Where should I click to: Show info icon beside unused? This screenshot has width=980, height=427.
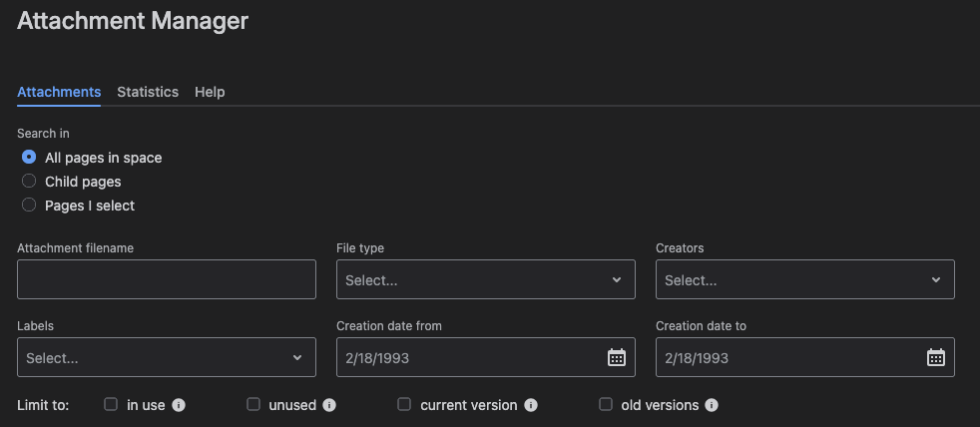[329, 405]
